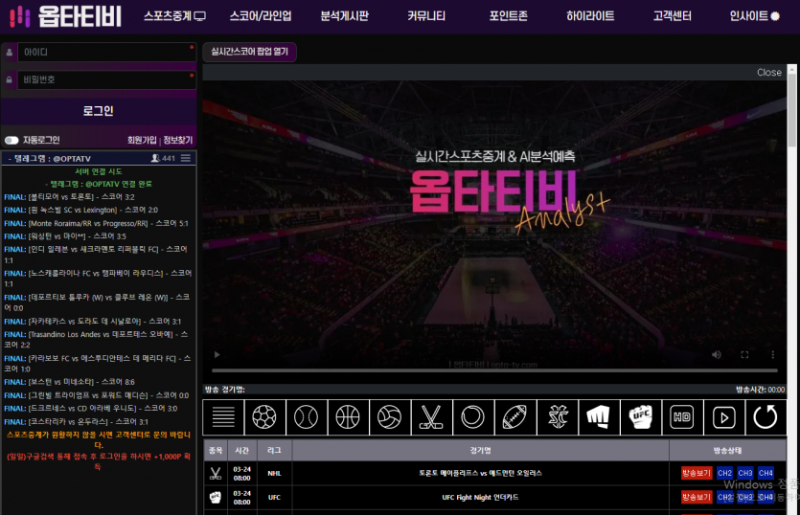The image size is (800, 515).
Task: Enter fullscreen in video player
Action: (744, 354)
